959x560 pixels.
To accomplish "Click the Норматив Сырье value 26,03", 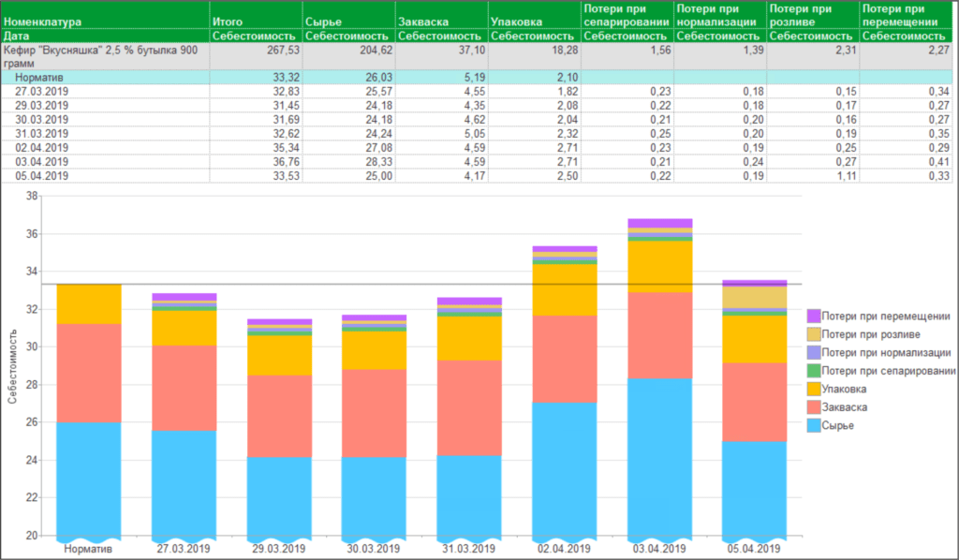I will (x=348, y=78).
